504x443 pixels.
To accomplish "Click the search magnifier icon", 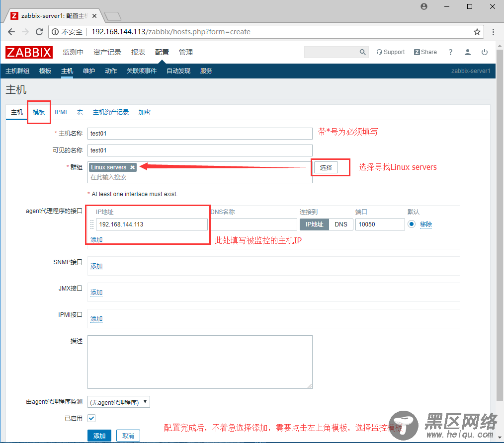I will click(x=362, y=52).
